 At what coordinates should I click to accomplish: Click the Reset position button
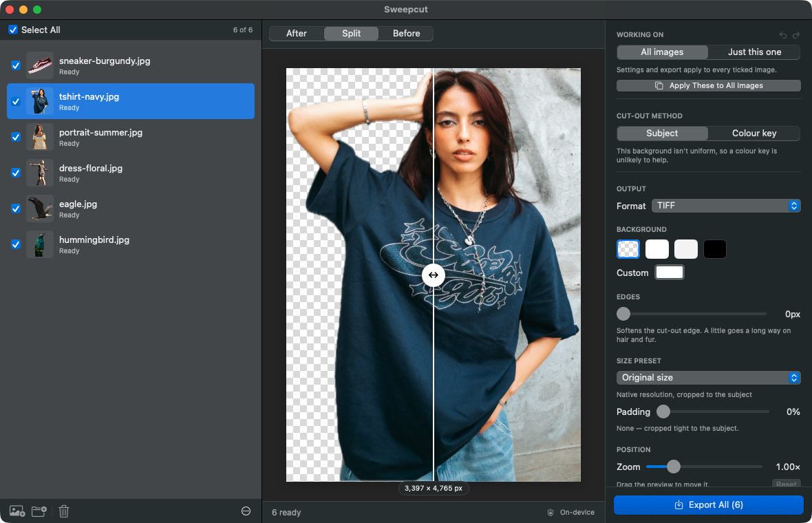786,484
